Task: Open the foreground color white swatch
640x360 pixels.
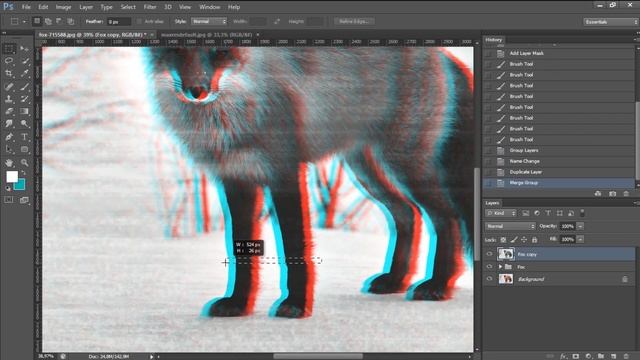Action: 11,176
